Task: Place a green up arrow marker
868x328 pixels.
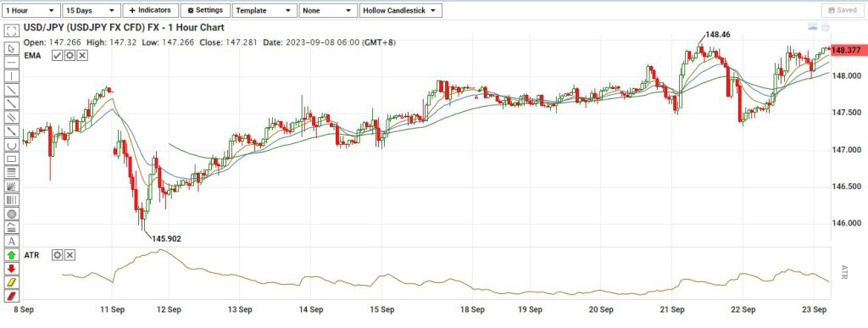Action: (12, 255)
